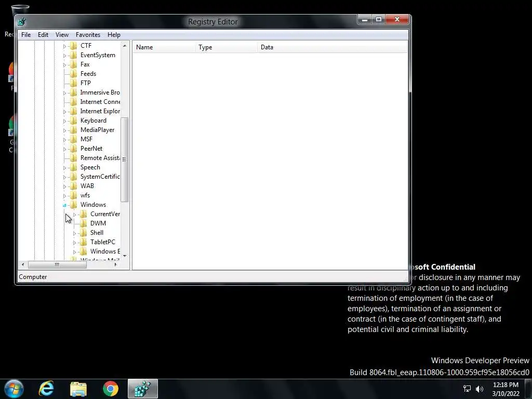532x399 pixels.
Task: Select the PeerNet folder icon
Action: click(73, 148)
